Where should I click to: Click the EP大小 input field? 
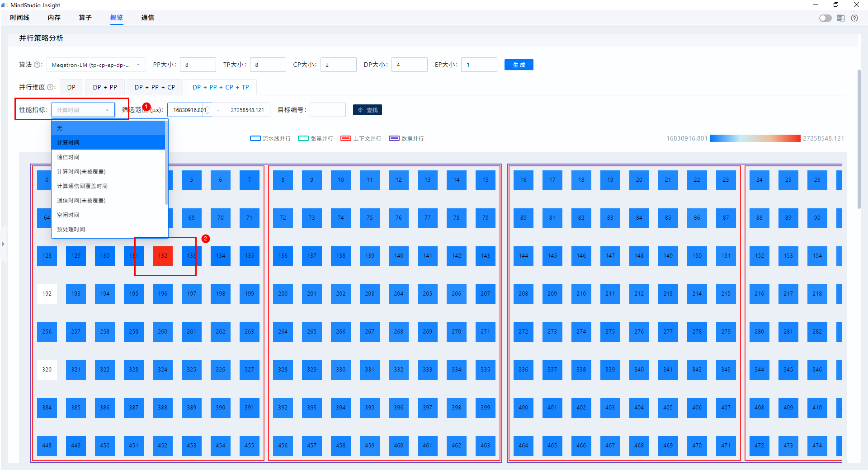(479, 65)
